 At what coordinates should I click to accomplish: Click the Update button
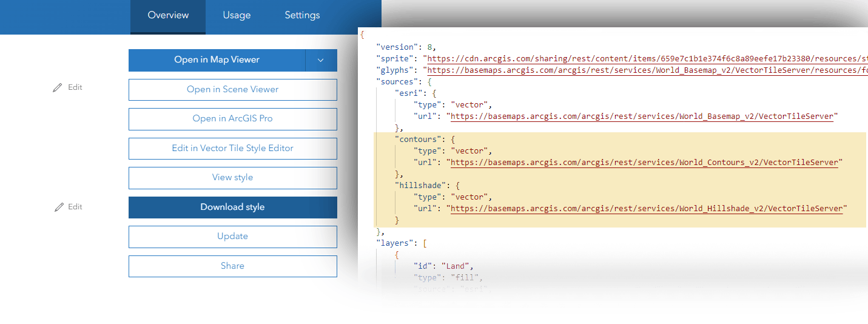(233, 237)
